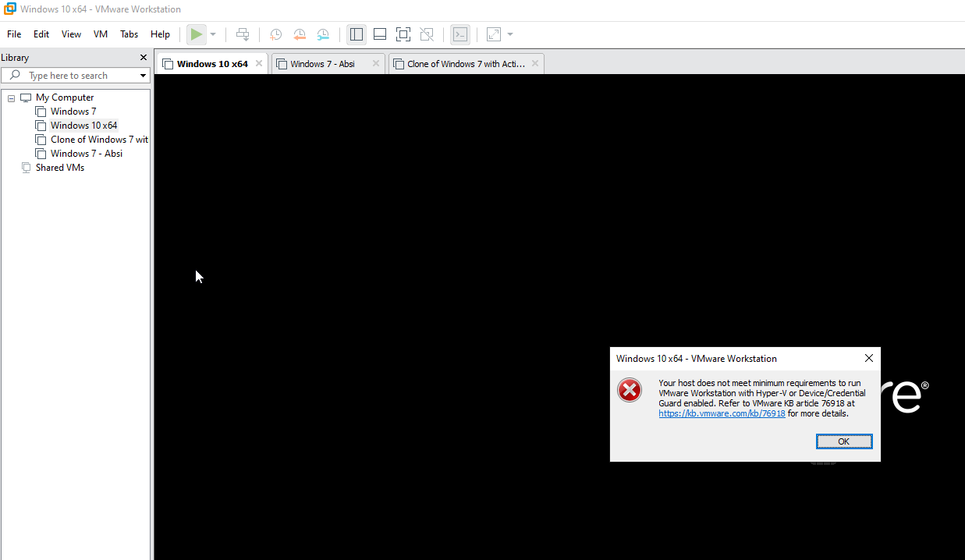Enter full screen mode icon
The height and width of the screenshot is (560, 965).
(403, 34)
